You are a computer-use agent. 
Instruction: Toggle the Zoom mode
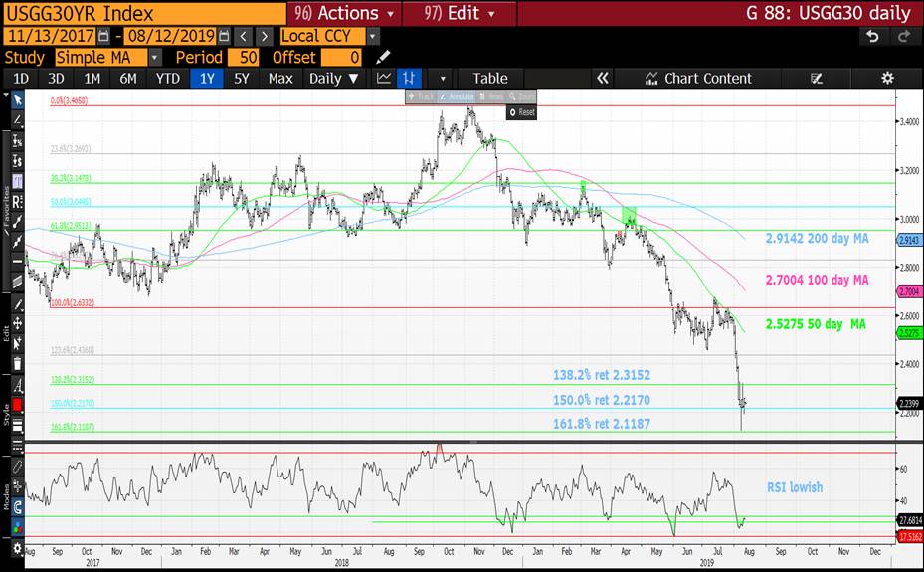pos(521,96)
